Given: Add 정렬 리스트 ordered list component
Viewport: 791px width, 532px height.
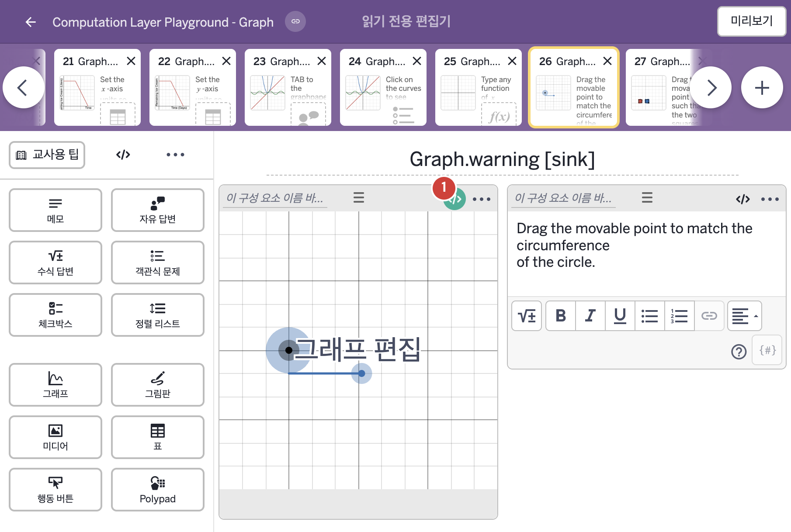Looking at the screenshot, I should coord(158,315).
